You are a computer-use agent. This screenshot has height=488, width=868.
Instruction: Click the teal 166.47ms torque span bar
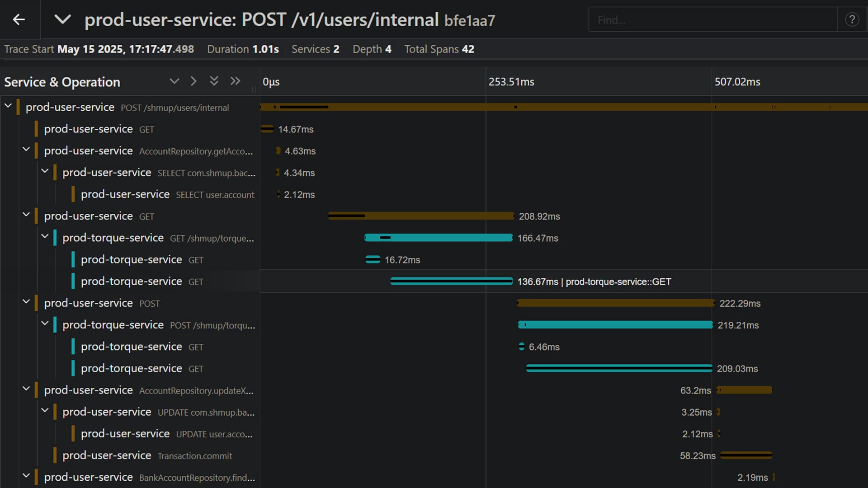pyautogui.click(x=439, y=238)
